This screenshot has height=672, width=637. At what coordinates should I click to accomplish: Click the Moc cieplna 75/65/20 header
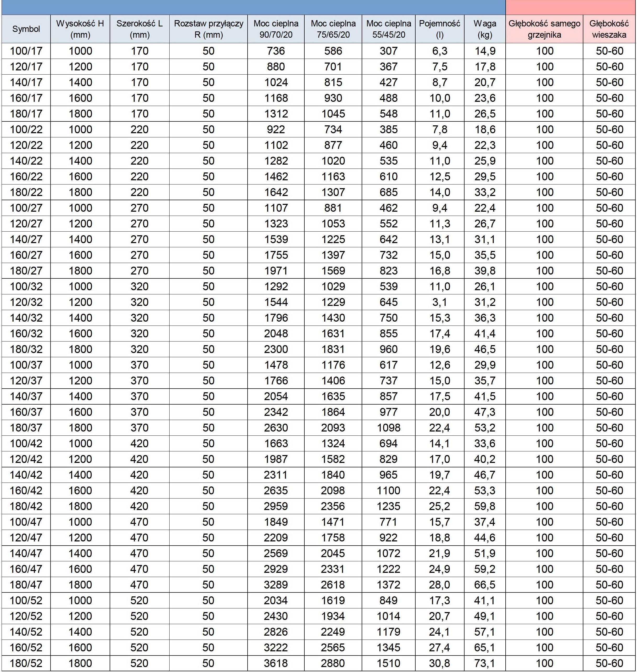(333, 29)
